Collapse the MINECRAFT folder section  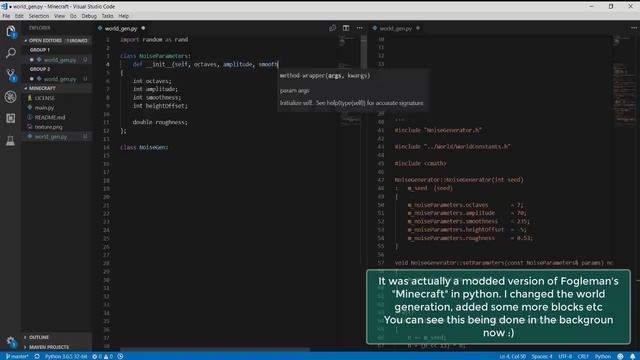56,88
